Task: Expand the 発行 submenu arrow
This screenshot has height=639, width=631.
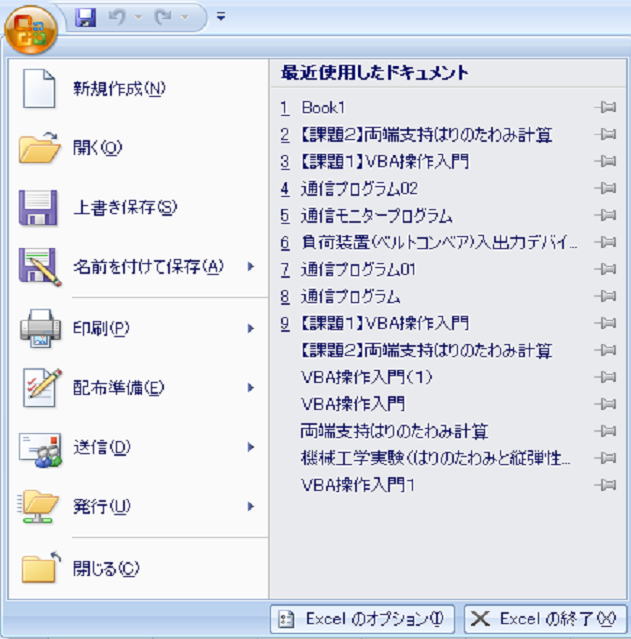Action: coord(251,506)
